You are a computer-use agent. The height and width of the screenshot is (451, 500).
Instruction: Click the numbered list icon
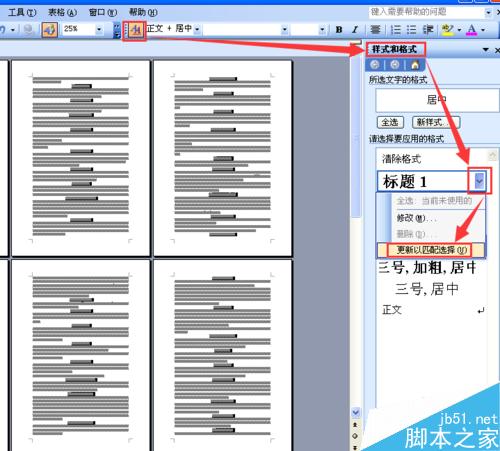[395, 30]
